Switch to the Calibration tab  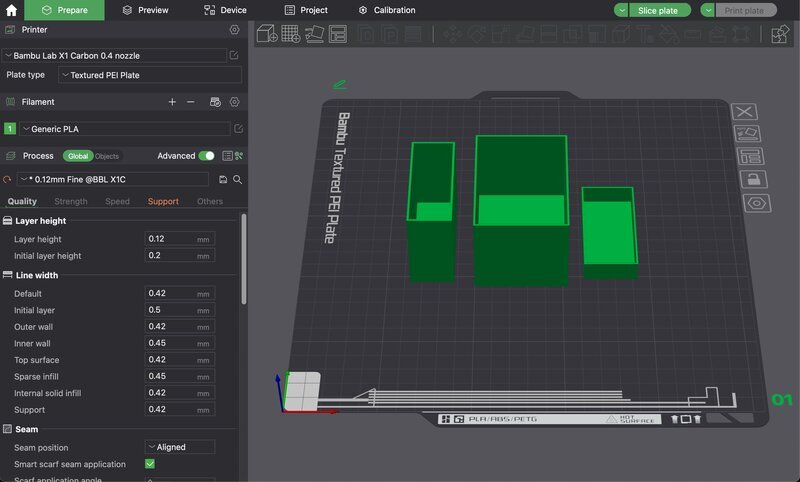point(387,10)
